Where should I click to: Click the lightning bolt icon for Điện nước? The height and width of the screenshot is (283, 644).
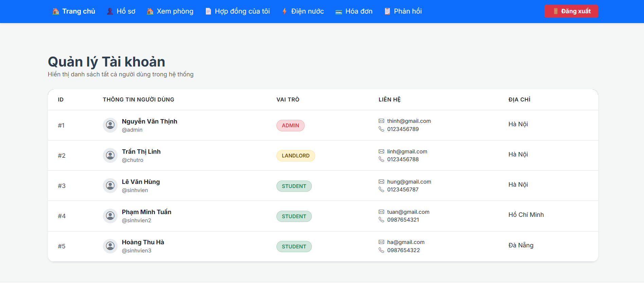[285, 11]
